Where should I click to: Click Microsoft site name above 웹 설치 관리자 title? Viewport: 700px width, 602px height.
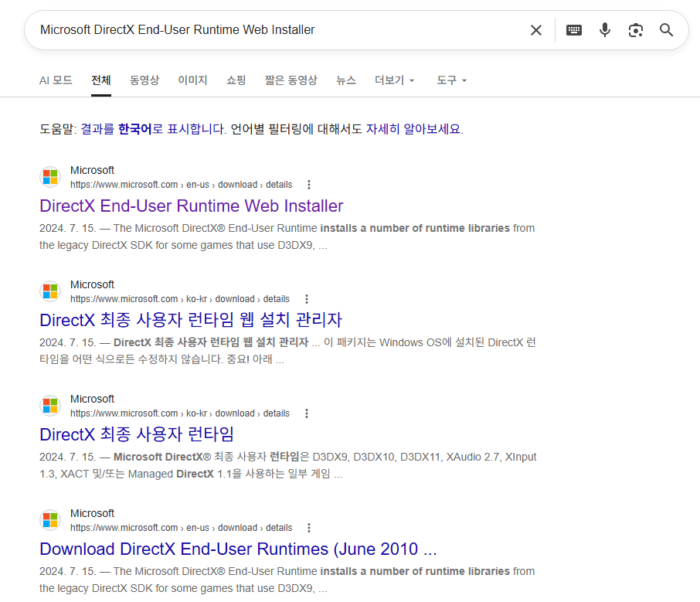coord(93,284)
